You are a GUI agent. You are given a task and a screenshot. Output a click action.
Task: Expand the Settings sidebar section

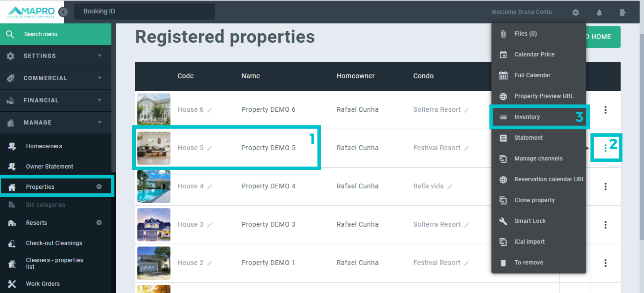(x=56, y=56)
